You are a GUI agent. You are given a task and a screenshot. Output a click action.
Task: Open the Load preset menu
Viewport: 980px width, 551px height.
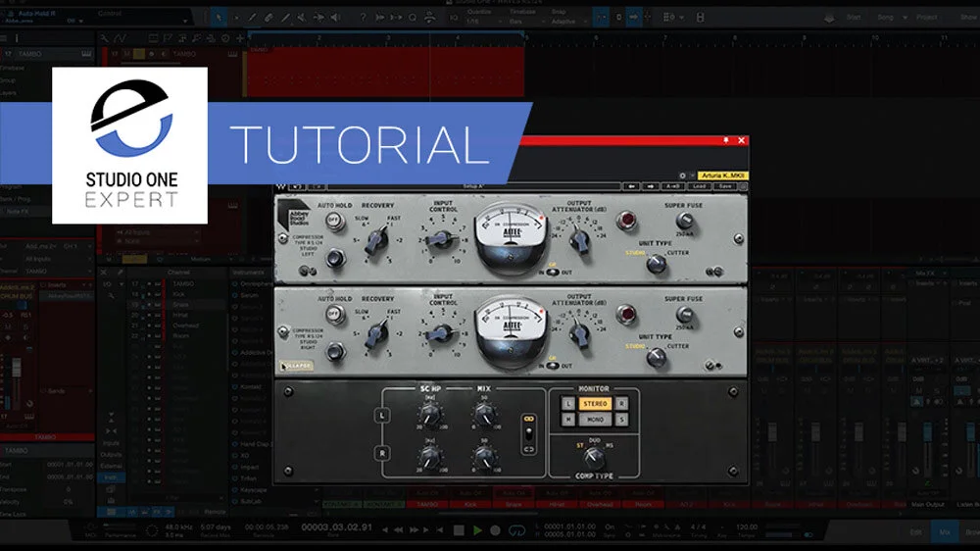tap(700, 186)
